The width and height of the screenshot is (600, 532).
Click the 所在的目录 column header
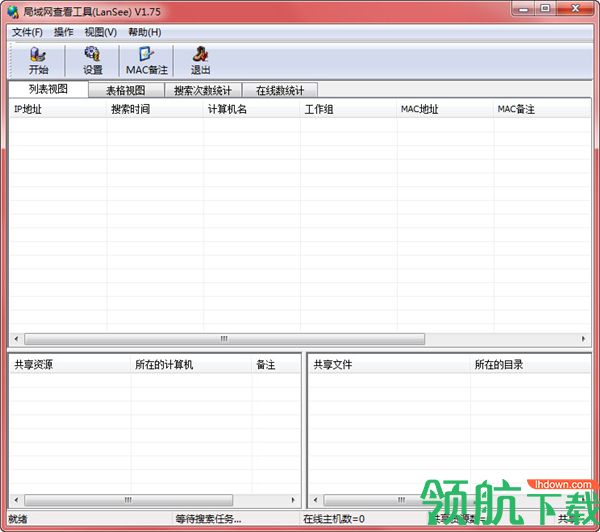coord(530,364)
